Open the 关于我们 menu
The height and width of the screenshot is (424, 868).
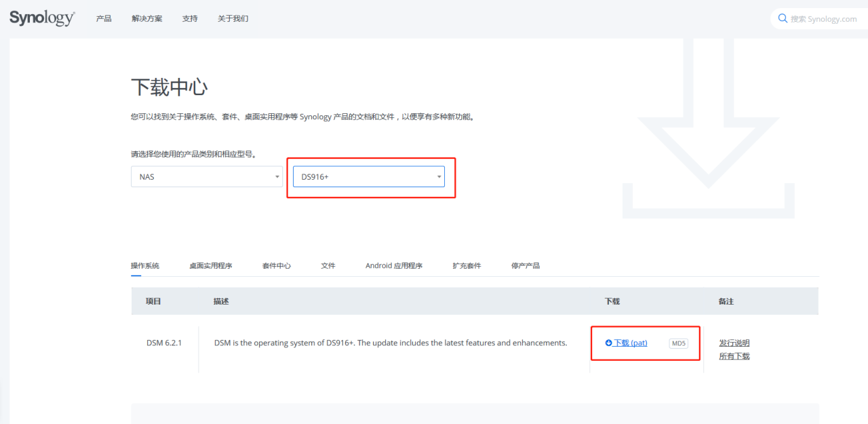click(x=233, y=18)
